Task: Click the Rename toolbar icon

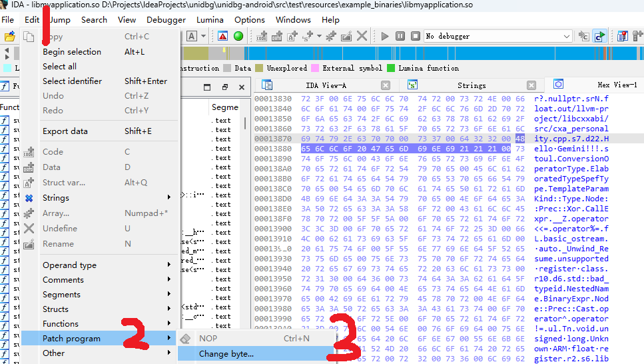Action: (x=346, y=36)
